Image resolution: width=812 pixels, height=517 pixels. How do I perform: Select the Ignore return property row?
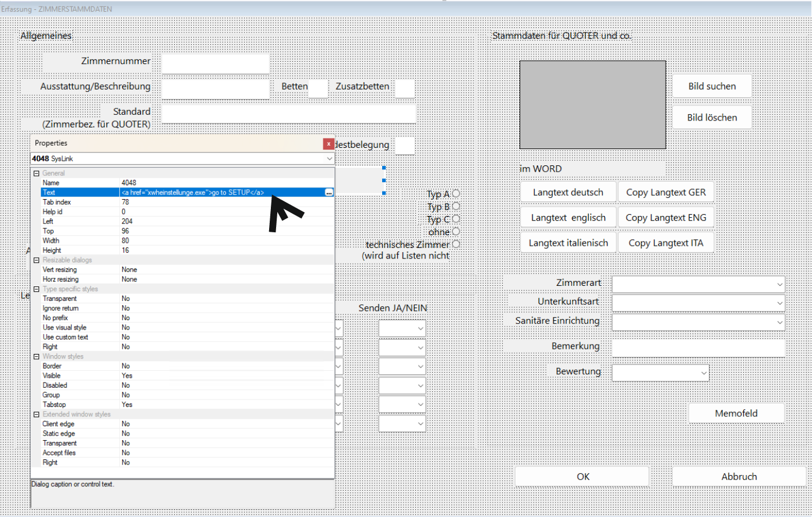point(183,308)
